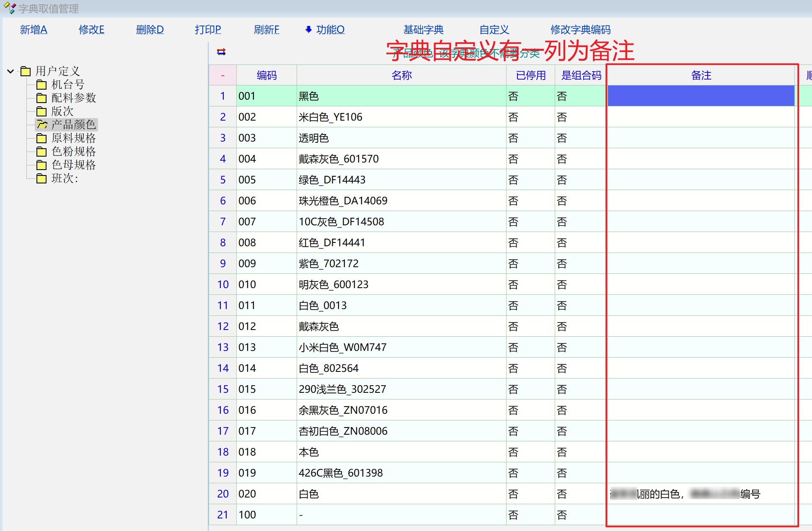Collapse the 用户定义 tree node
The width and height of the screenshot is (812, 531).
[x=10, y=71]
